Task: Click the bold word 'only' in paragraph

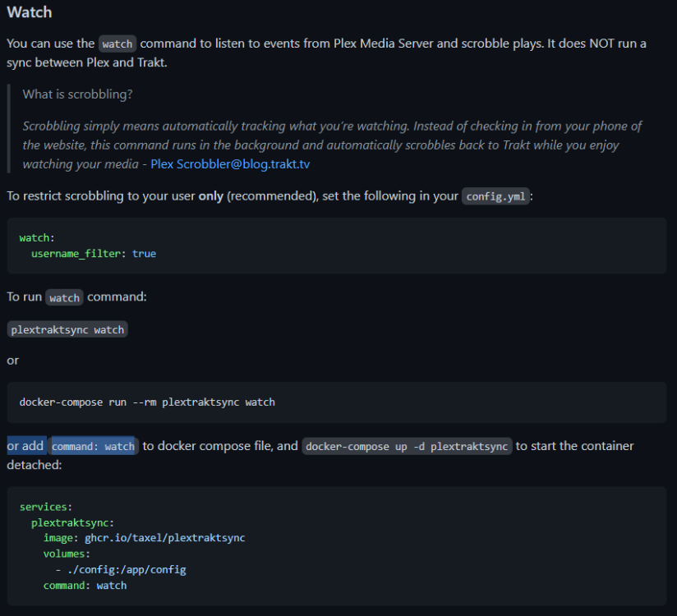Action: point(210,196)
